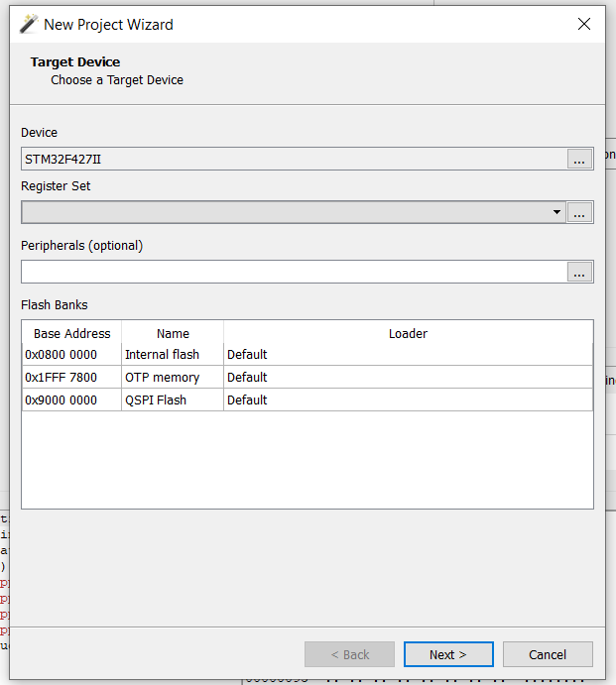
Task: Select the 0x9000 0000 base address cell
Action: click(x=71, y=400)
